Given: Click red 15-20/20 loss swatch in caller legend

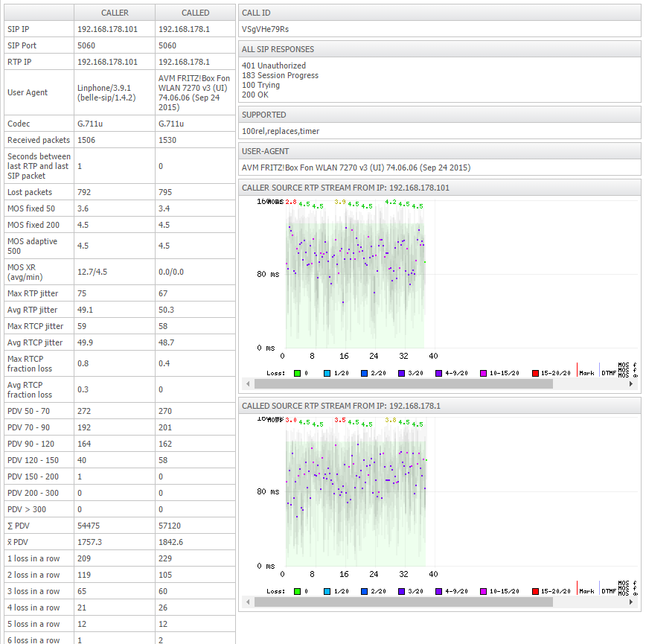Looking at the screenshot, I should [x=536, y=372].
